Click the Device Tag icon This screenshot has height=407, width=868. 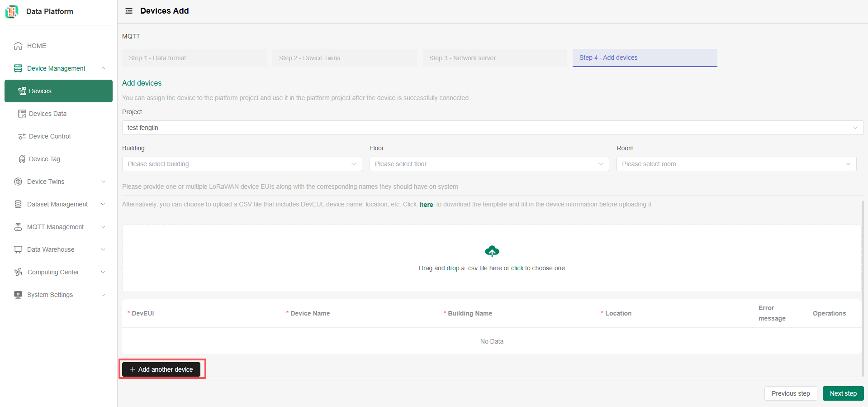[x=22, y=159]
